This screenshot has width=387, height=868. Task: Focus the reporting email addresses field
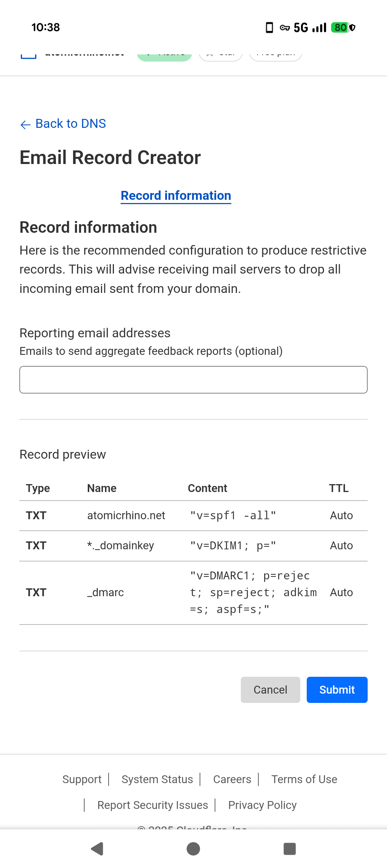tap(193, 380)
